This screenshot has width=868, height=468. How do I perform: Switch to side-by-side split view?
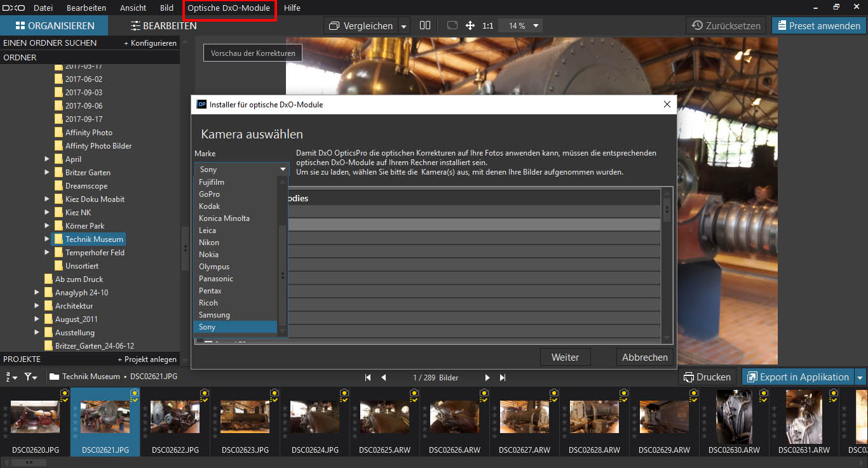click(x=425, y=25)
